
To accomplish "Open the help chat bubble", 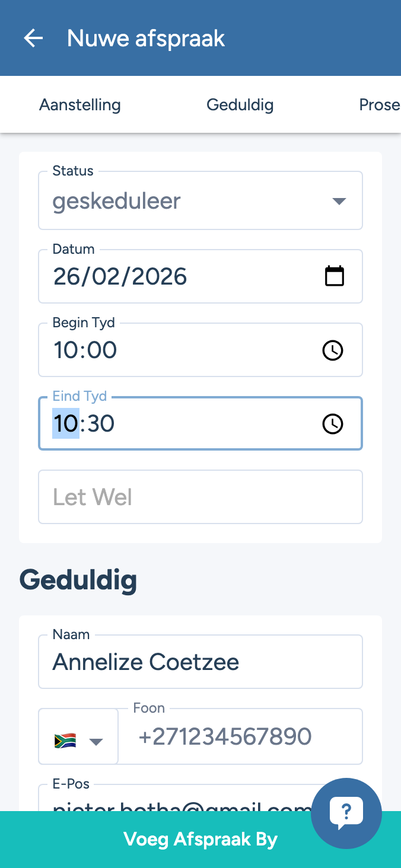I will [x=346, y=813].
